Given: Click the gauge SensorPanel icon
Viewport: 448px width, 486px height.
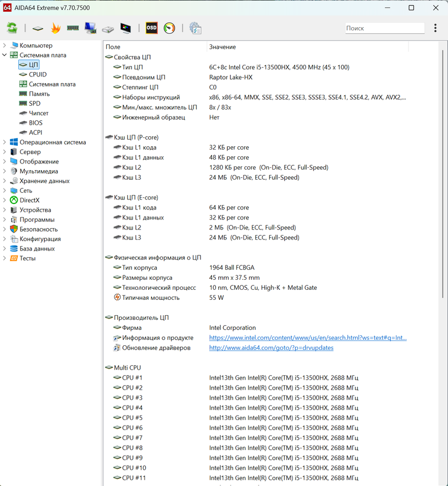Looking at the screenshot, I should (169, 28).
